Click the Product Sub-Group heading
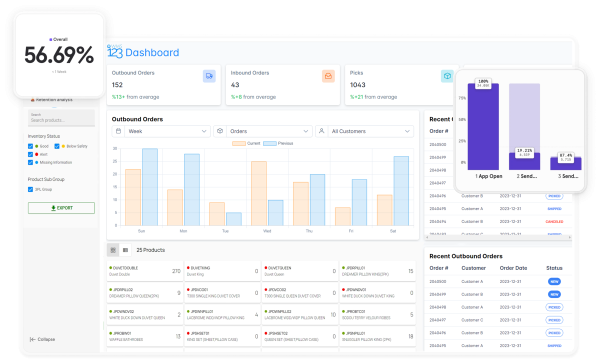The image size is (600, 360). coord(46,179)
